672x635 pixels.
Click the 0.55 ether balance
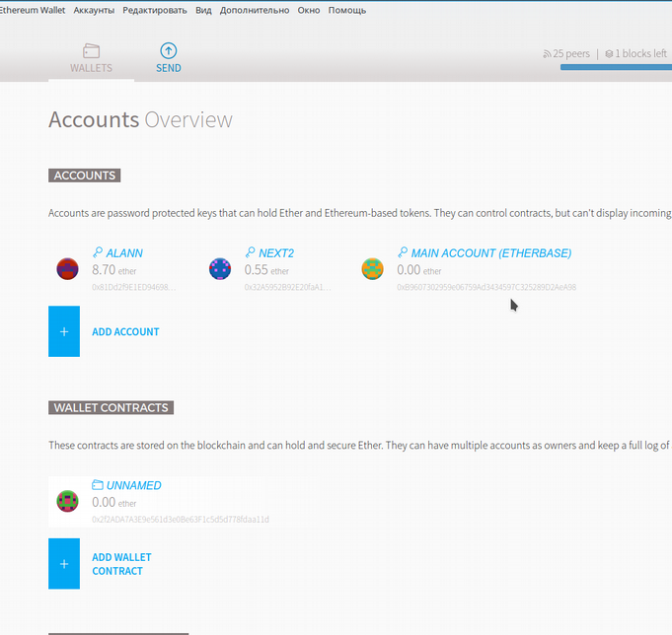(x=266, y=270)
